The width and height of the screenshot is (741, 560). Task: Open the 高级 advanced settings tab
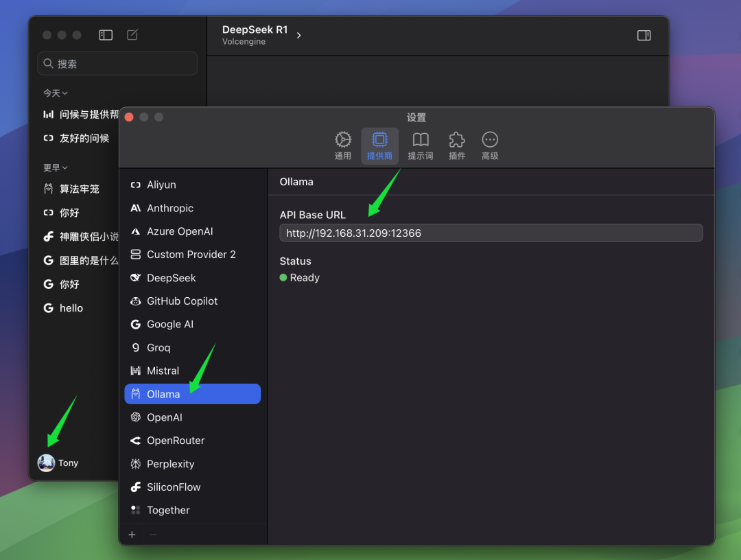[x=490, y=145]
